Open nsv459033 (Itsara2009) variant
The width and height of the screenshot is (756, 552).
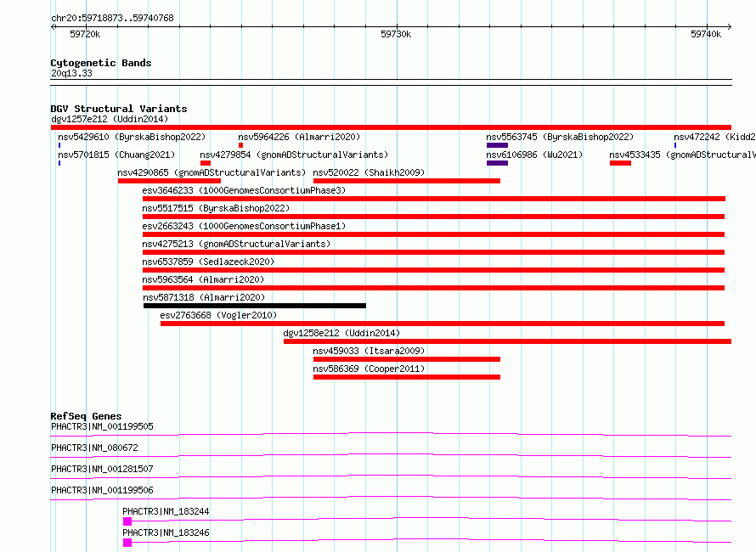tap(369, 351)
